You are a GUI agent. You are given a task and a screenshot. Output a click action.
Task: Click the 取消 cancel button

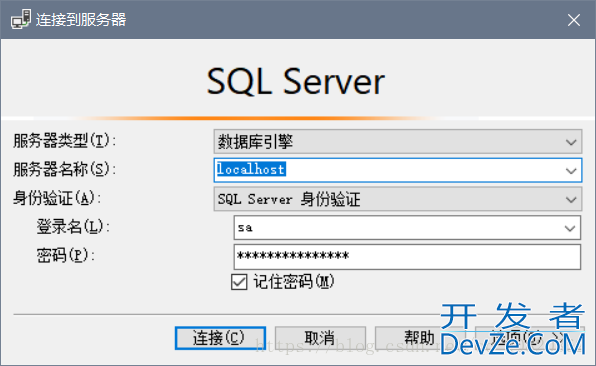(x=320, y=338)
